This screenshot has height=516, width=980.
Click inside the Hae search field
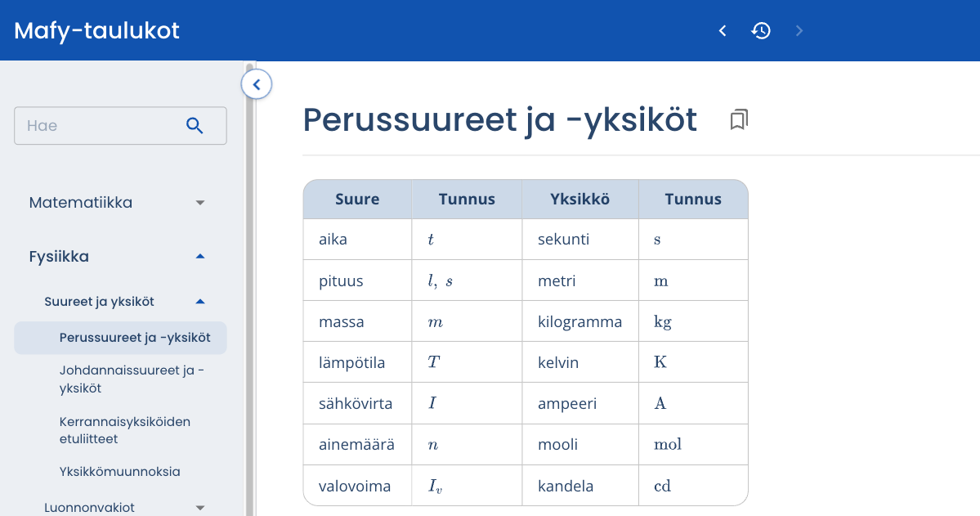[x=98, y=125]
